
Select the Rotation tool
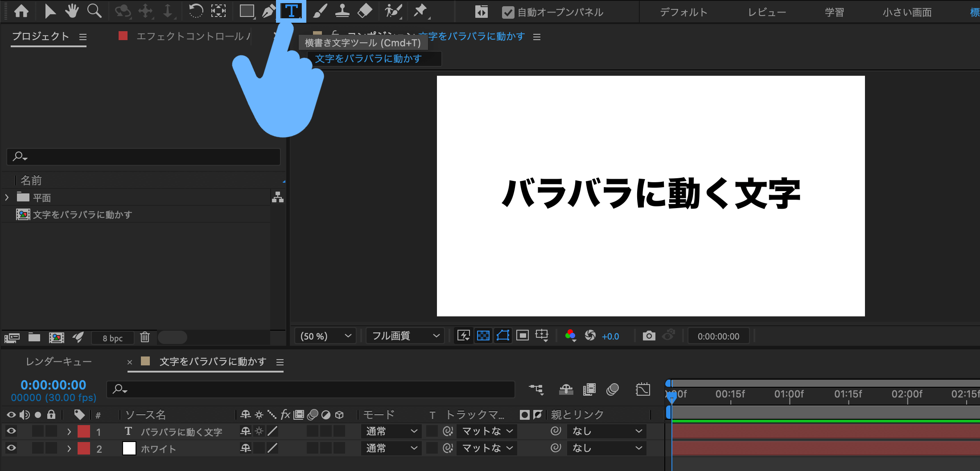[195, 11]
